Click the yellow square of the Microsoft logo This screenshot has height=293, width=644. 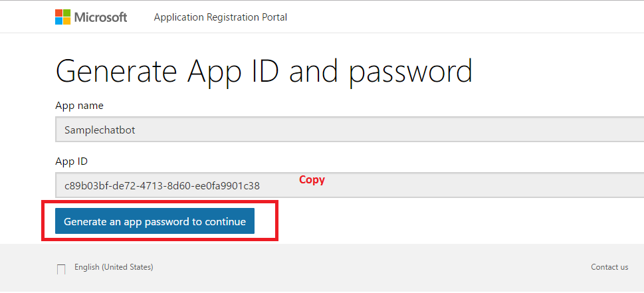pos(66,21)
